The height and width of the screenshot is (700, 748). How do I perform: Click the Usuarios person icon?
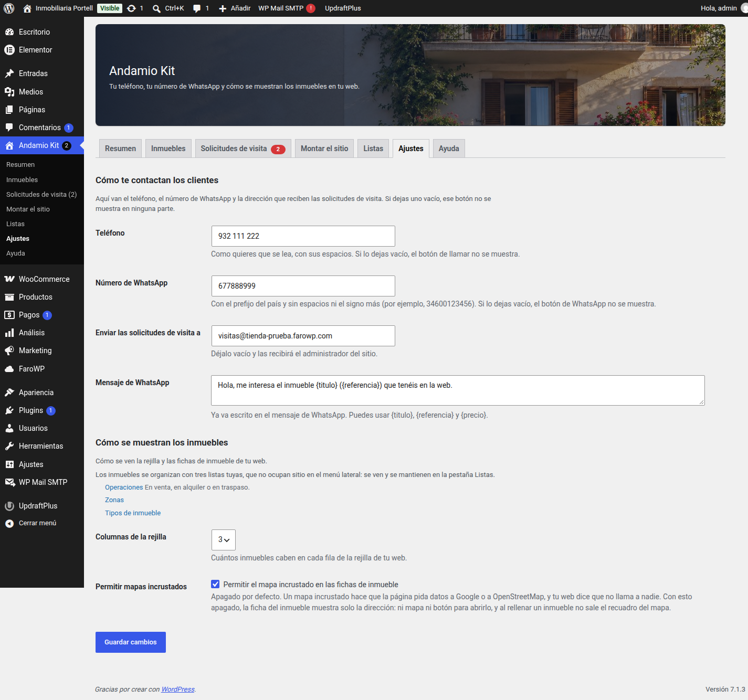coord(9,428)
